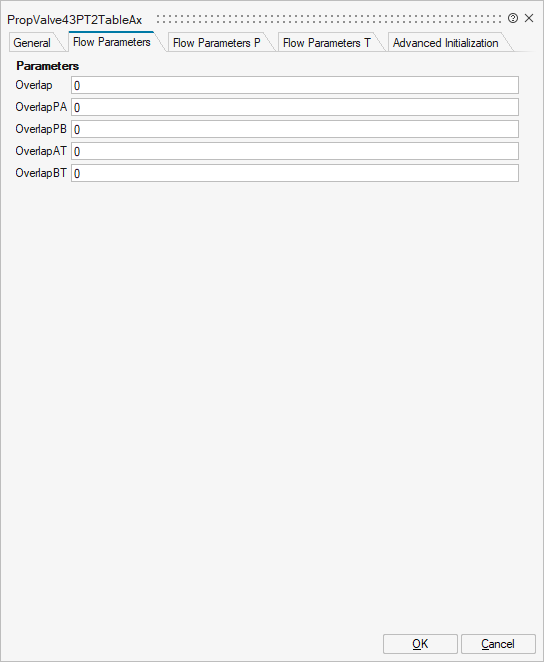Select the OverlapPB text field
This screenshot has height=662, width=544.
click(x=295, y=129)
